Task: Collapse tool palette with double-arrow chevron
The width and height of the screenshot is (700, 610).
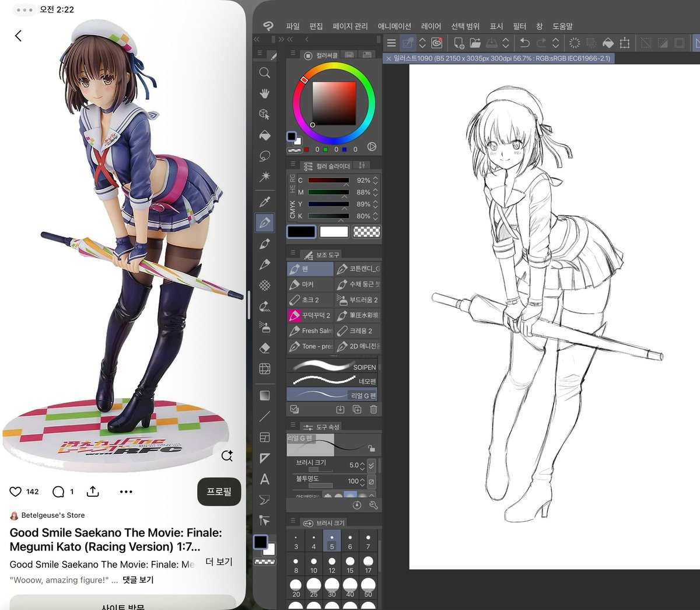Action: [x=257, y=40]
